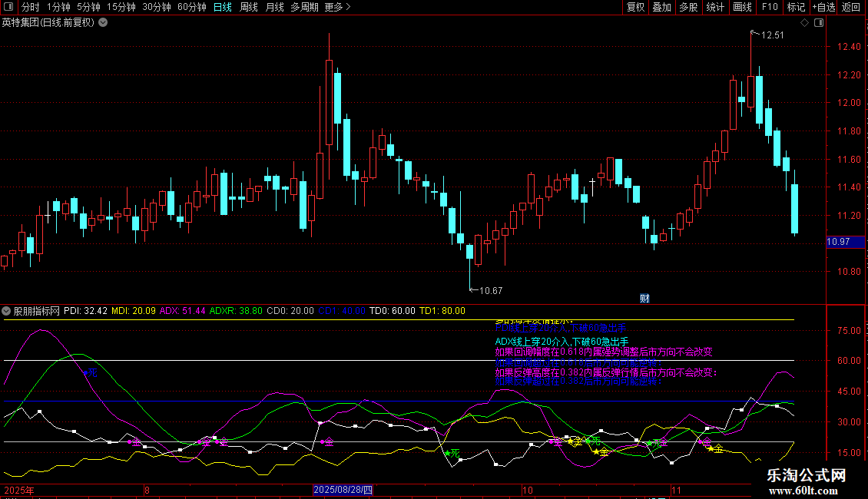Screen dimensions: 868x499
Task: Open the 多股 multi-stock view
Action: pos(688,8)
